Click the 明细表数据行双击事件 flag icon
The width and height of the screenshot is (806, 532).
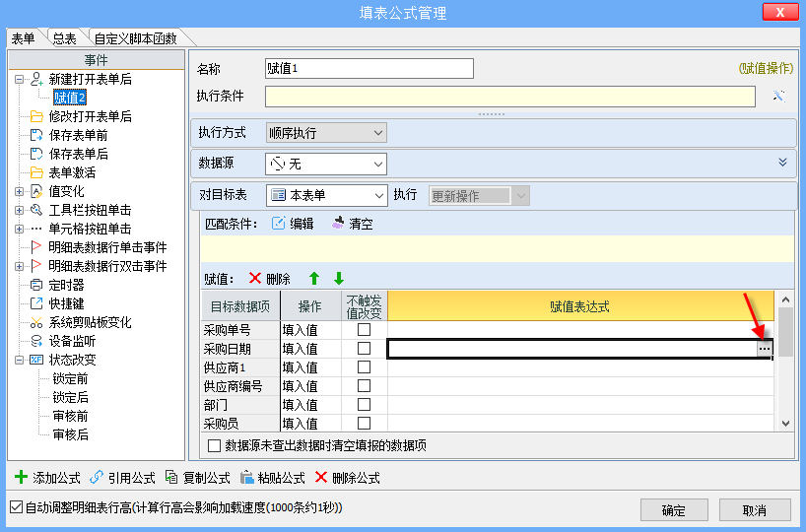(x=36, y=266)
